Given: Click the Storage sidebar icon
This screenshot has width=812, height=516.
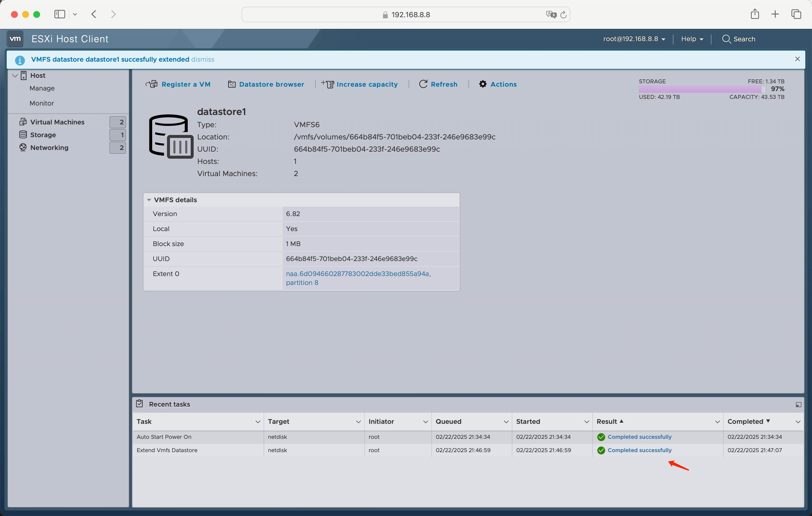Looking at the screenshot, I should 23,135.
